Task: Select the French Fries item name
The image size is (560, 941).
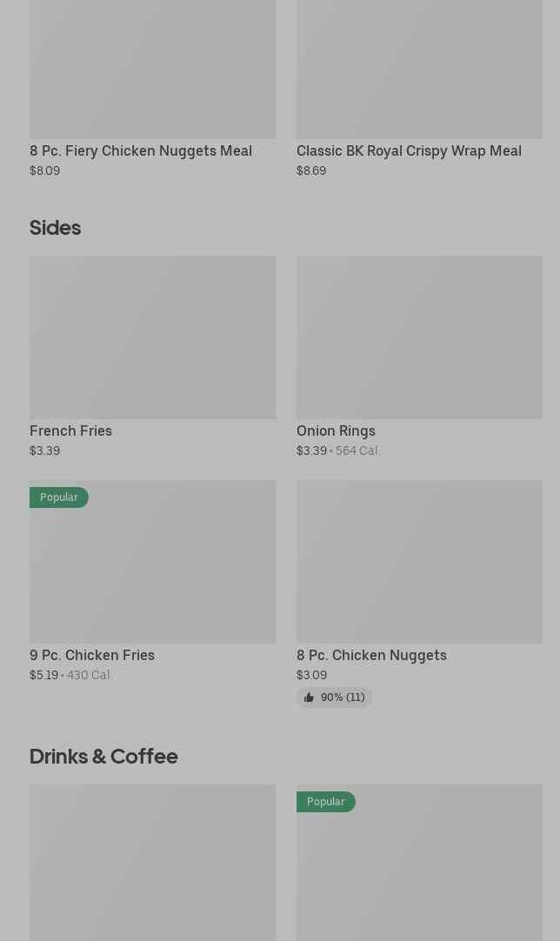Action: (70, 430)
